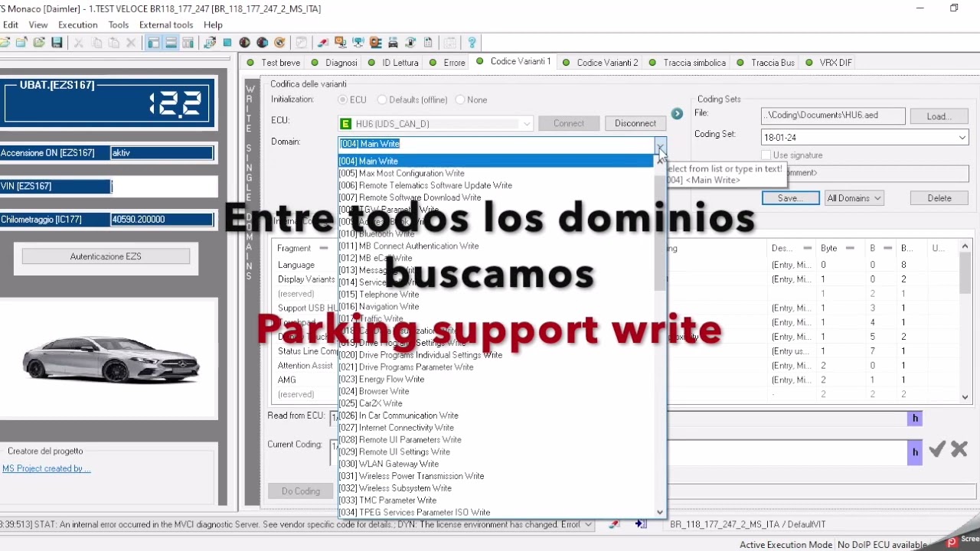
Task: Click the horizontal split layout toolbar icon
Action: coord(171,43)
